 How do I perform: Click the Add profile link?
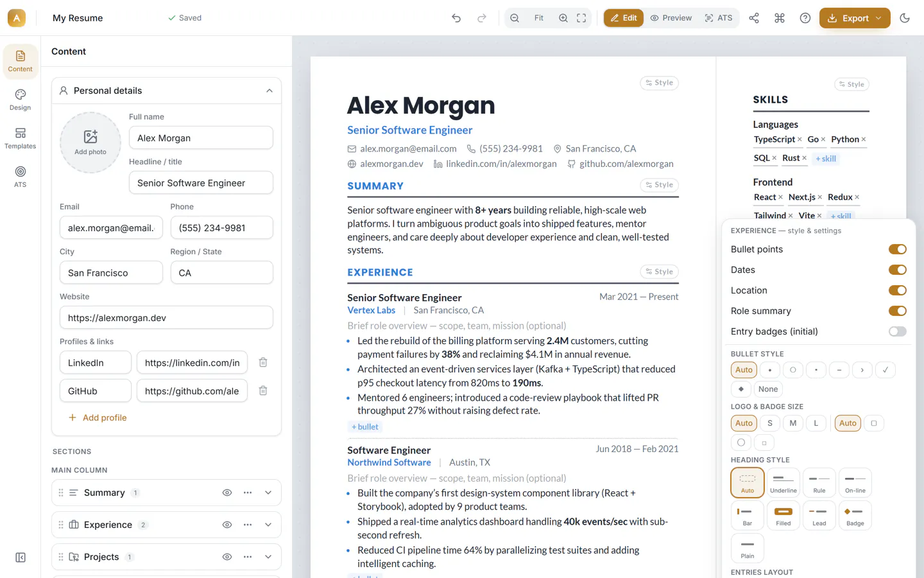(x=98, y=417)
